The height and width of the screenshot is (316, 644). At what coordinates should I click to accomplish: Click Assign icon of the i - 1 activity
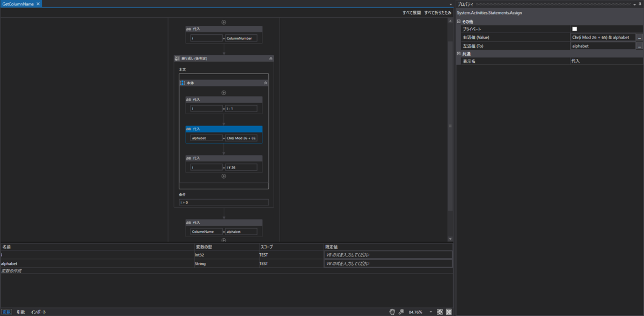188,99
